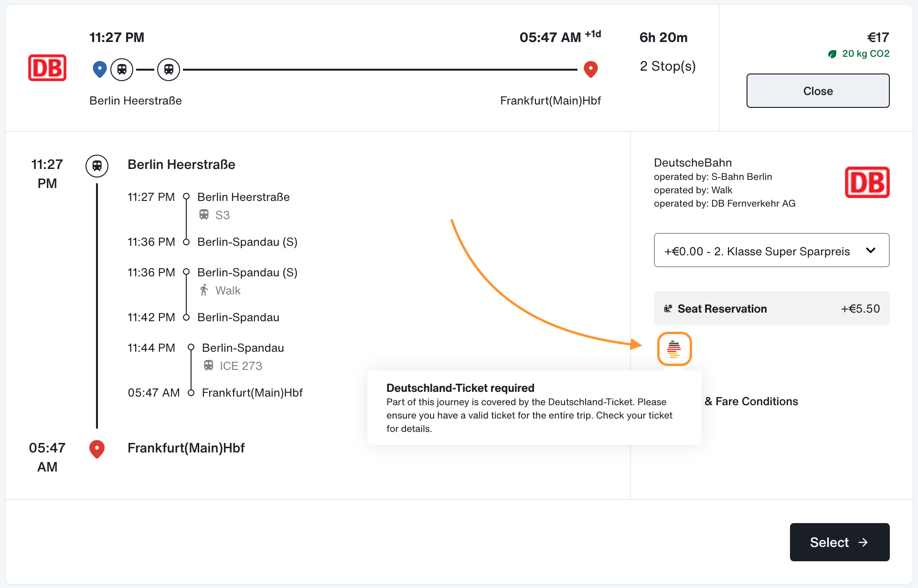The image size is (918, 588).
Task: Click the Select button with arrow
Action: click(x=839, y=542)
